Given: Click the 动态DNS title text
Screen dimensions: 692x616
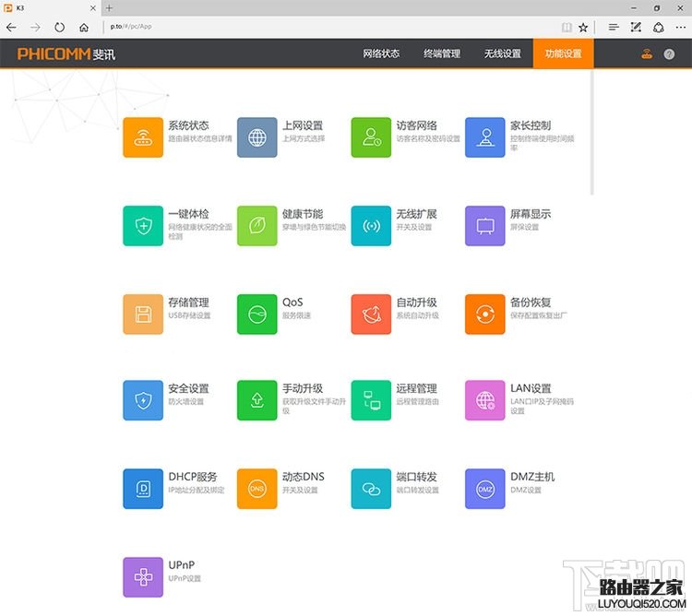Looking at the screenshot, I should pos(304,477).
